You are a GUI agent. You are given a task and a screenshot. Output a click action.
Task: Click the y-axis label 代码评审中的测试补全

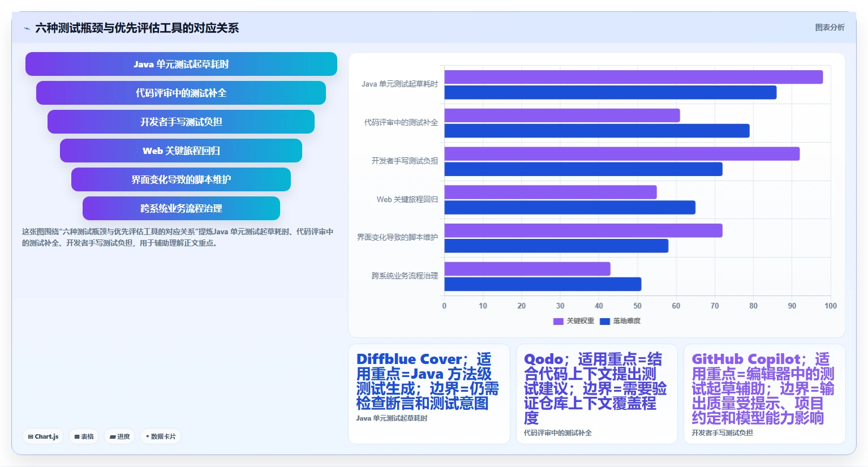coord(401,122)
